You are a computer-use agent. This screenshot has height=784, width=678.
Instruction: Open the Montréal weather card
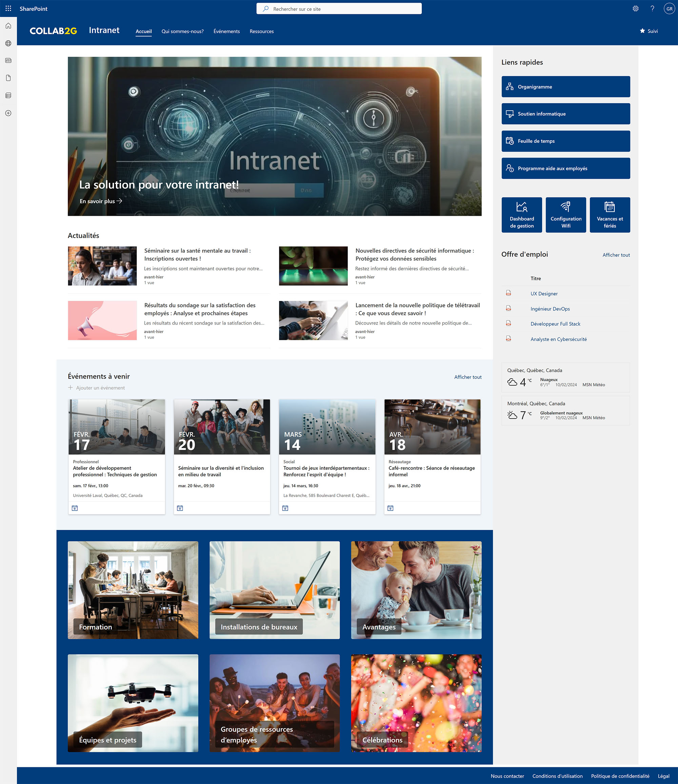click(566, 410)
